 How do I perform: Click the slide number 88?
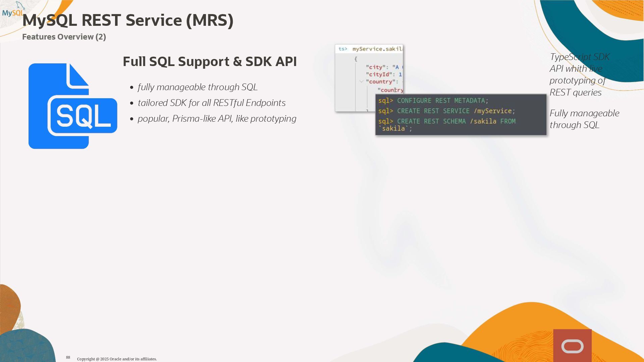68,357
